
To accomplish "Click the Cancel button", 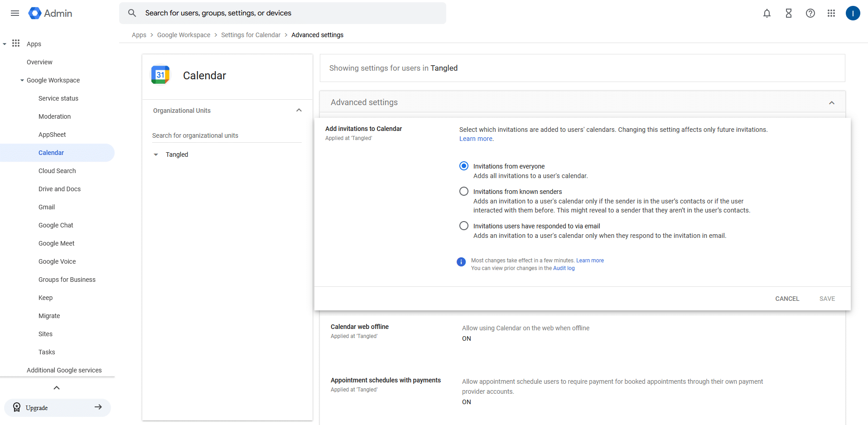I will 787,299.
